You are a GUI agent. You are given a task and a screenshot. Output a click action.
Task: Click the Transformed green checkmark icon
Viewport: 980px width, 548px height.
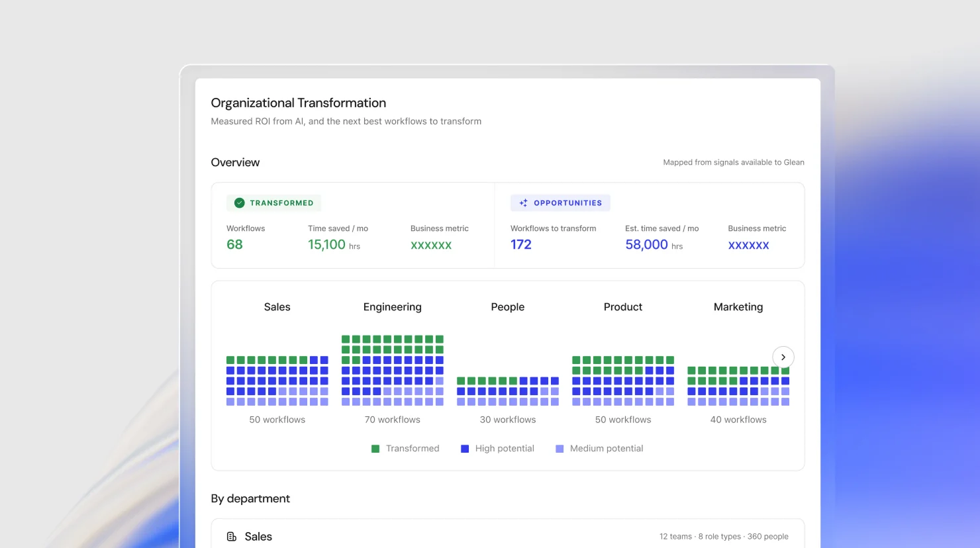pos(240,203)
